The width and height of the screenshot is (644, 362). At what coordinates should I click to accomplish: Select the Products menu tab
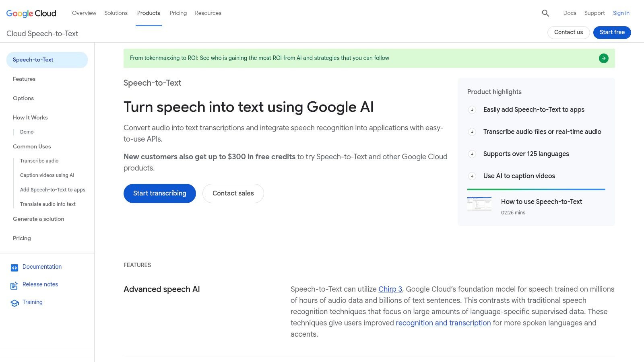(x=149, y=13)
